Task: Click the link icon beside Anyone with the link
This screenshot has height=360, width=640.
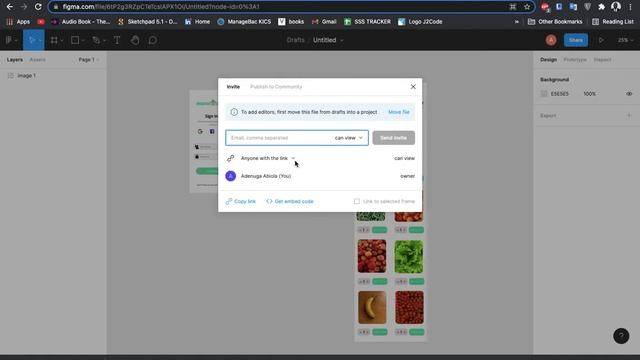Action: [x=231, y=158]
